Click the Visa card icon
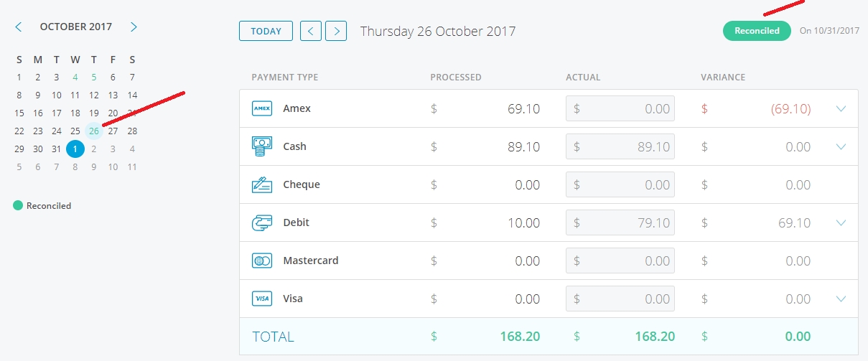 tap(262, 299)
